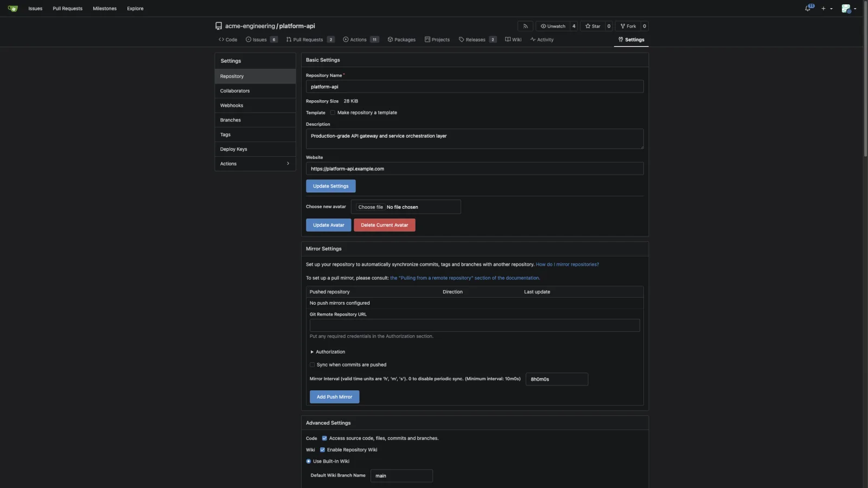868x488 pixels.
Task: Click the Unwatch repository button
Action: (x=553, y=26)
